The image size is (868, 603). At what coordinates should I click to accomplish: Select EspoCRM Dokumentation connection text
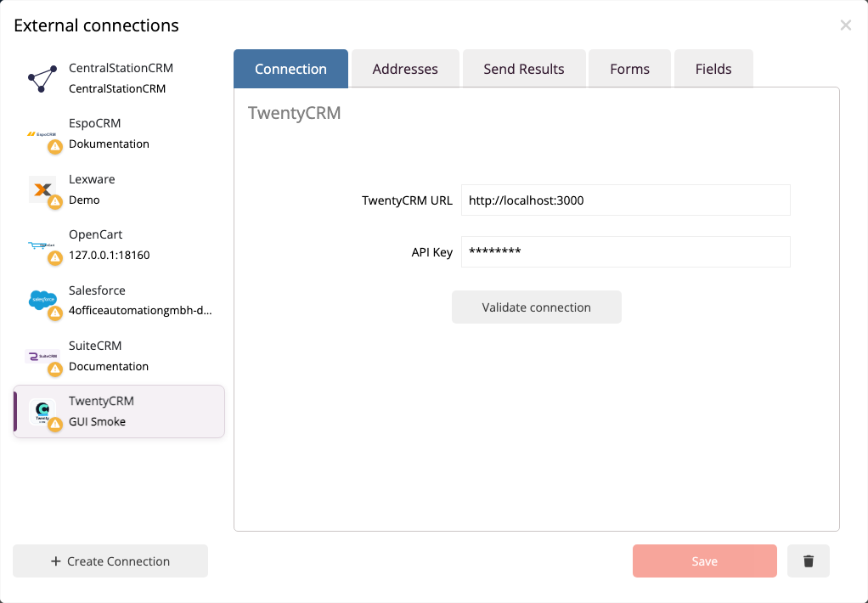point(109,144)
